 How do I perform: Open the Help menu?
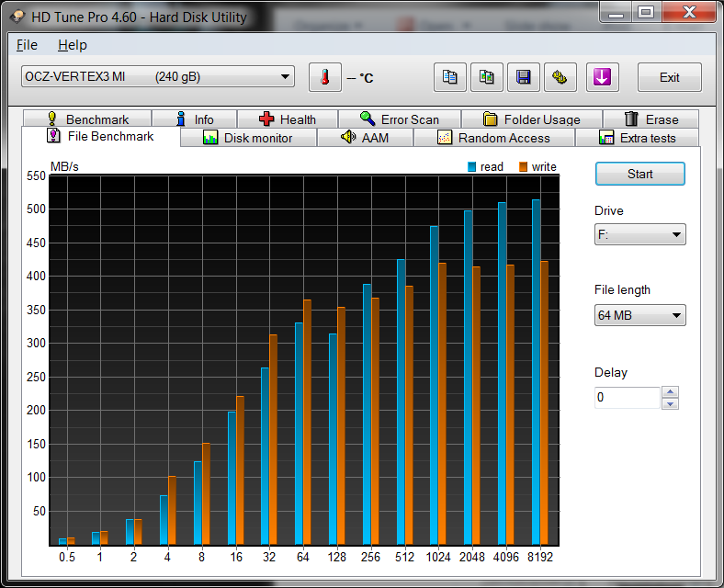(72, 45)
